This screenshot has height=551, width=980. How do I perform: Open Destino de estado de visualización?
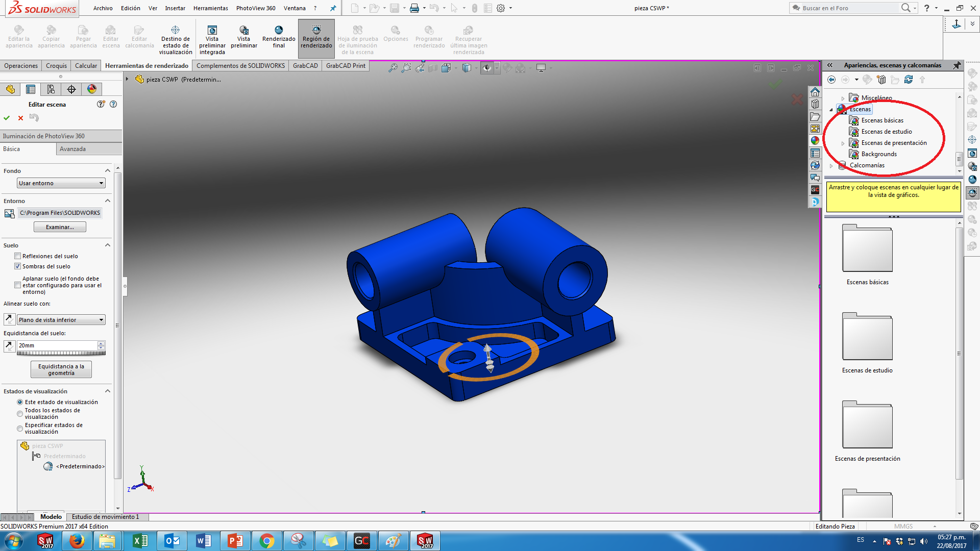(x=176, y=39)
